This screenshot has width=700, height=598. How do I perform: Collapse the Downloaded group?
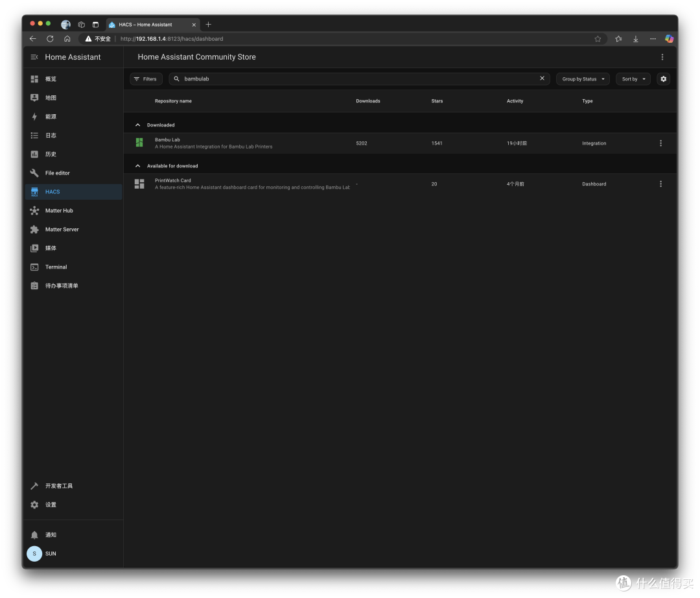(x=137, y=125)
